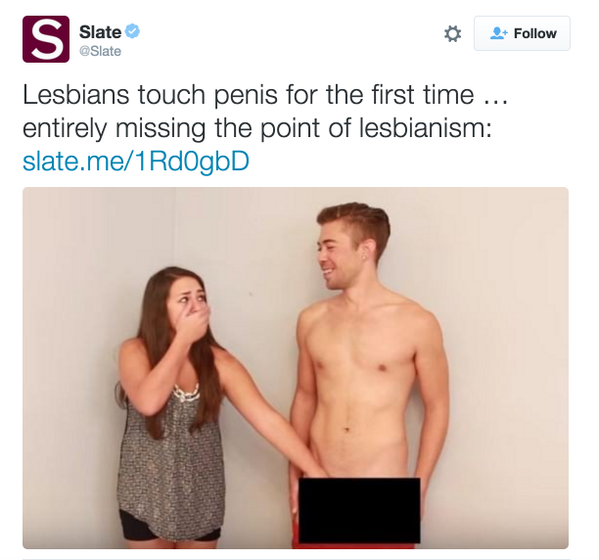599x560 pixels.
Task: Expand the tweet's attached photo
Action: point(295,368)
